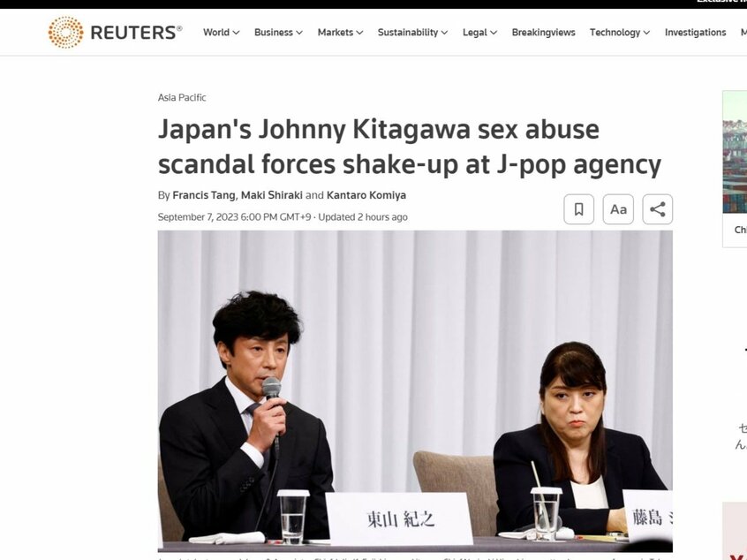Viewport: 747px width, 560px height.
Task: Open the press conference photo
Action: point(415,391)
